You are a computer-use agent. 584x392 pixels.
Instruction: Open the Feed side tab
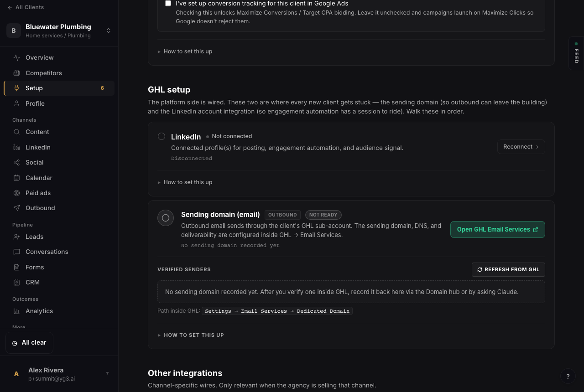coord(576,53)
